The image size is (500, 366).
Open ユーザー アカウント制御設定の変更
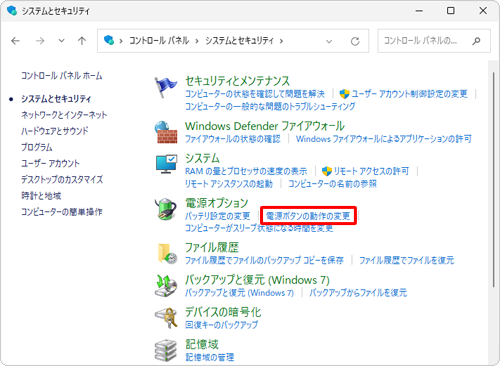pos(410,94)
